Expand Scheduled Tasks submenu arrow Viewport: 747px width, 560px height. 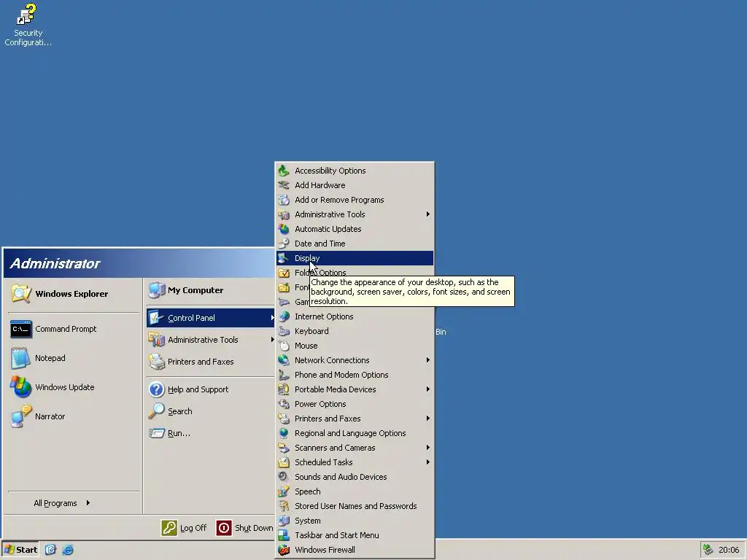(x=427, y=462)
